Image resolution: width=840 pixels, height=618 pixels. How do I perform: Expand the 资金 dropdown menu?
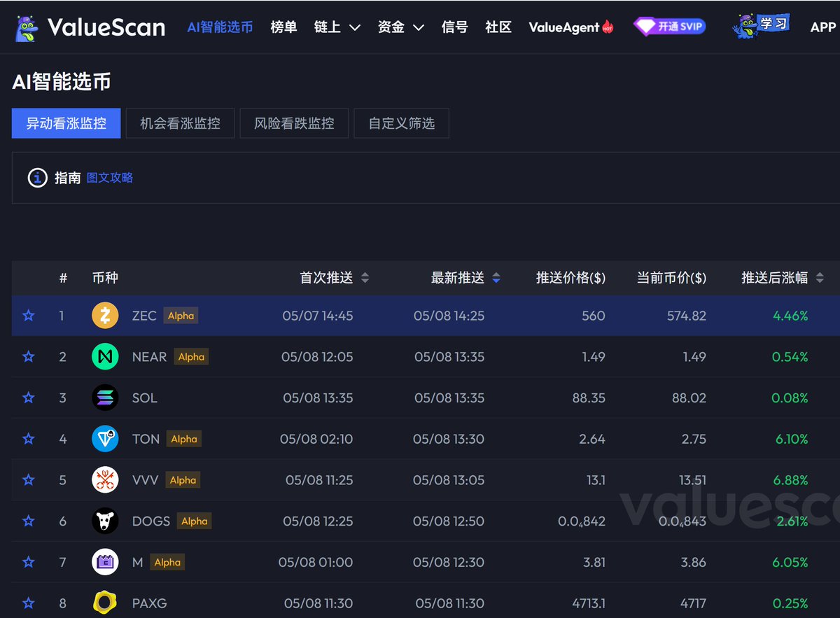(401, 27)
